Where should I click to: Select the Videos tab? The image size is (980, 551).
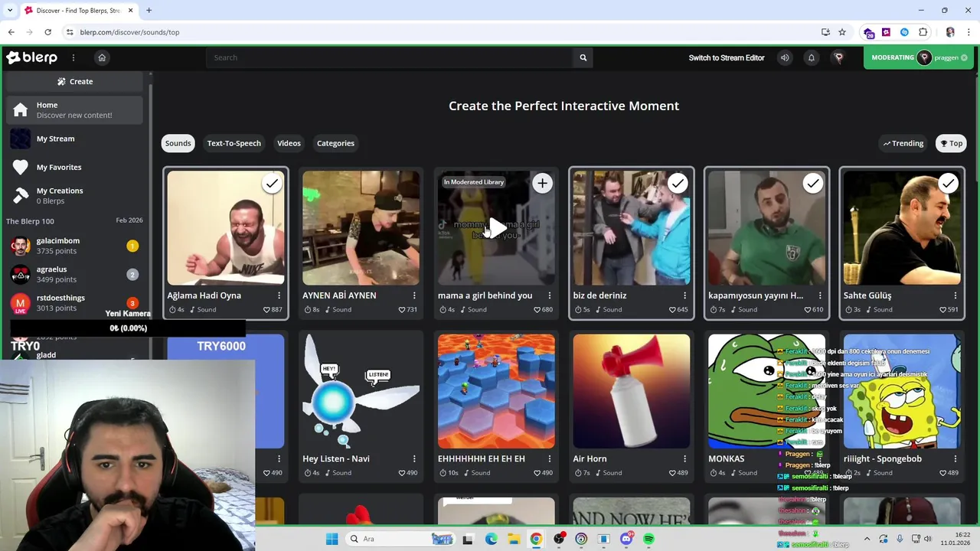coord(289,143)
